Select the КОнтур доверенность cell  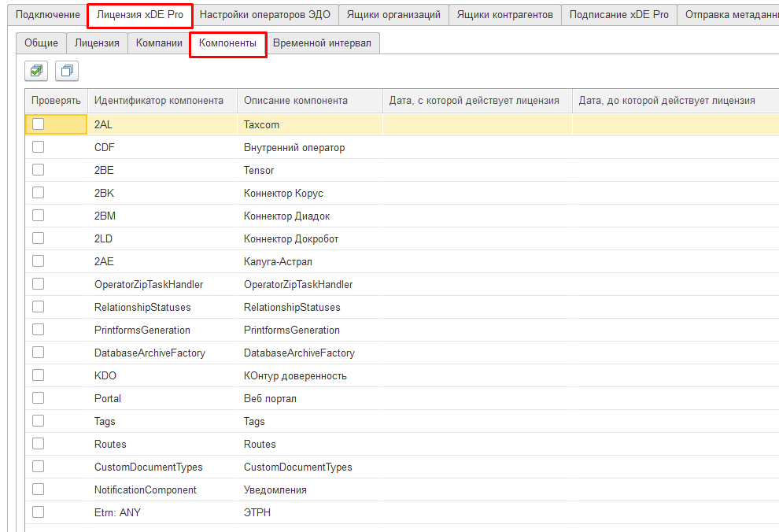tap(310, 376)
